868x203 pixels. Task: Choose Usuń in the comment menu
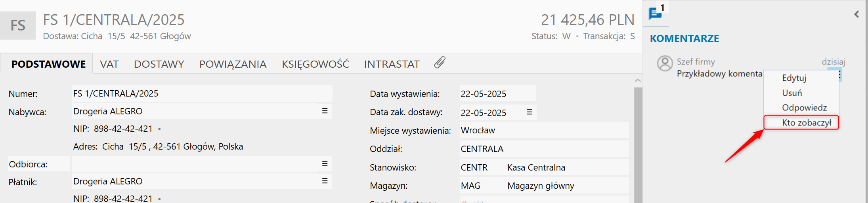[792, 93]
